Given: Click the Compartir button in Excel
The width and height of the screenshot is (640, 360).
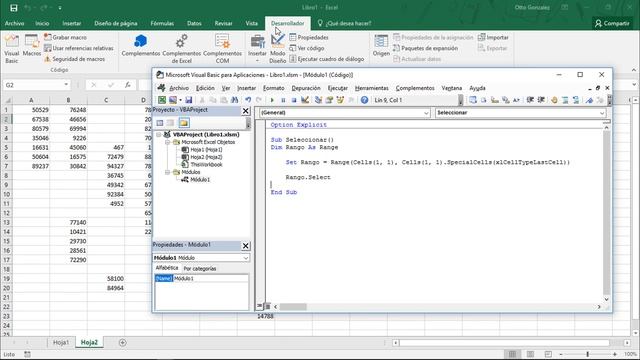Looking at the screenshot, I should 612,23.
